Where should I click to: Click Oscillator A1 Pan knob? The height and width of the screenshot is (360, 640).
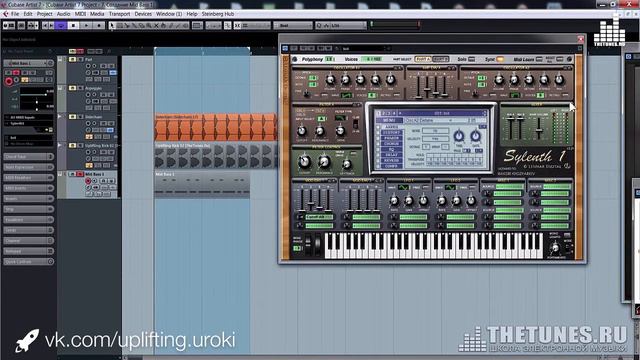[391, 80]
